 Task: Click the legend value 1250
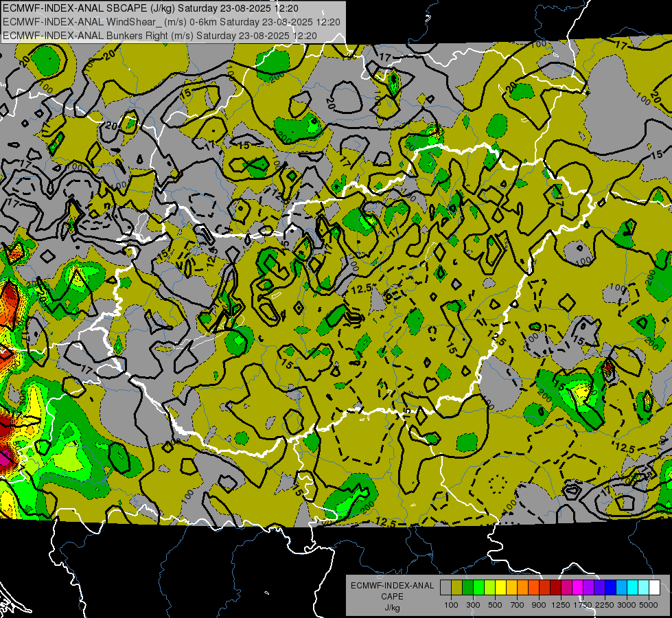point(561,605)
